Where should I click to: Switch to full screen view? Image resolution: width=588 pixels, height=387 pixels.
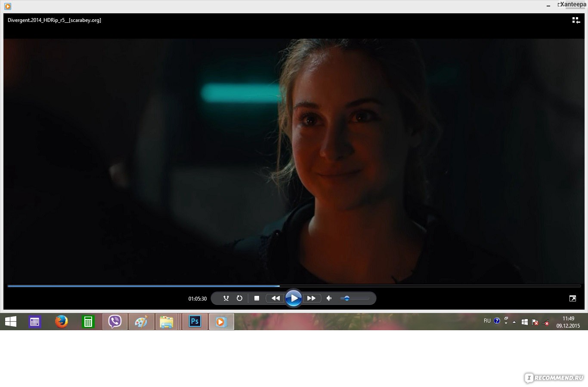573,298
